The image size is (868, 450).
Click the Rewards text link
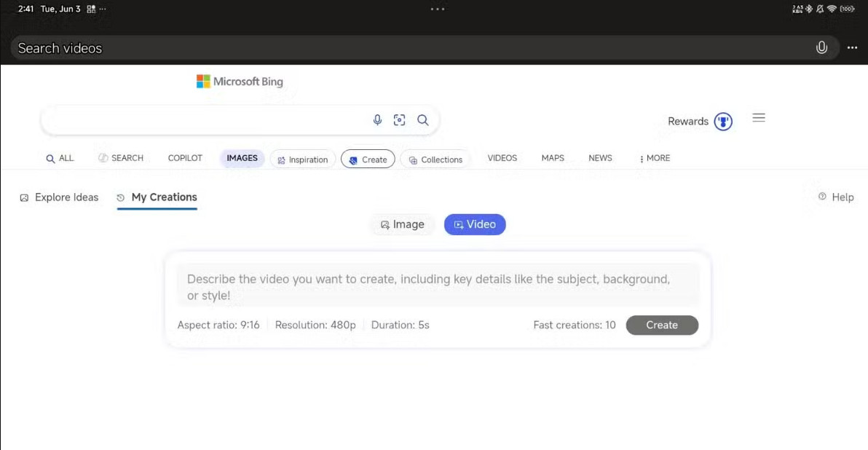point(687,121)
